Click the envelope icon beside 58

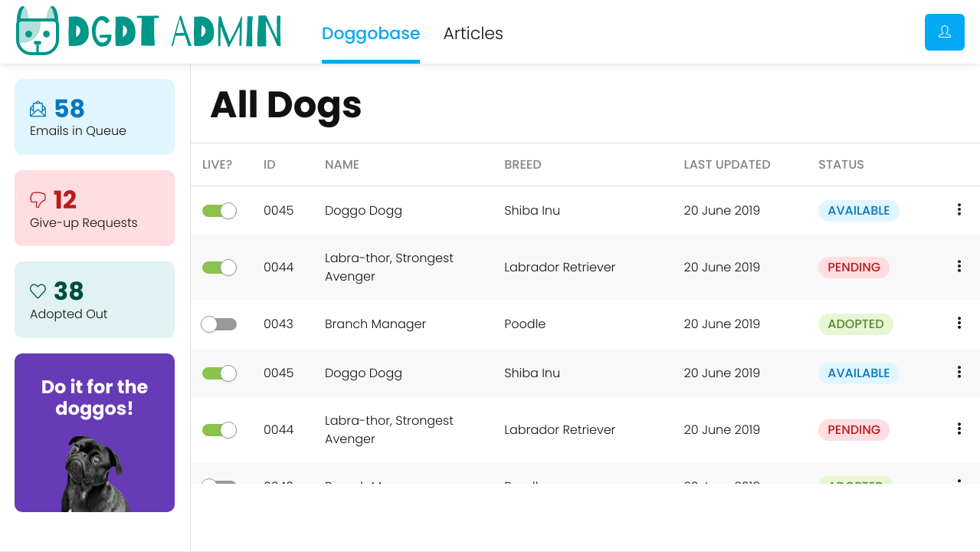(x=38, y=109)
